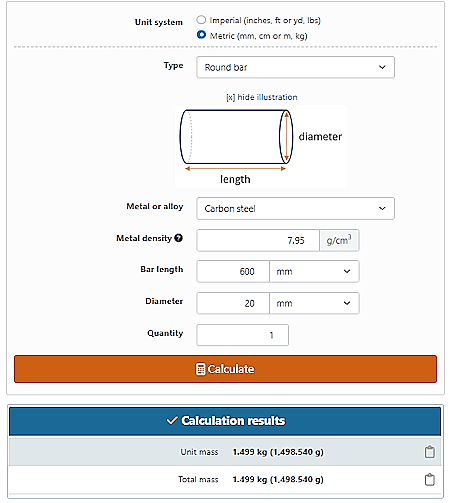
Task: Select the Metric unit system radio button
Action: pos(201,35)
